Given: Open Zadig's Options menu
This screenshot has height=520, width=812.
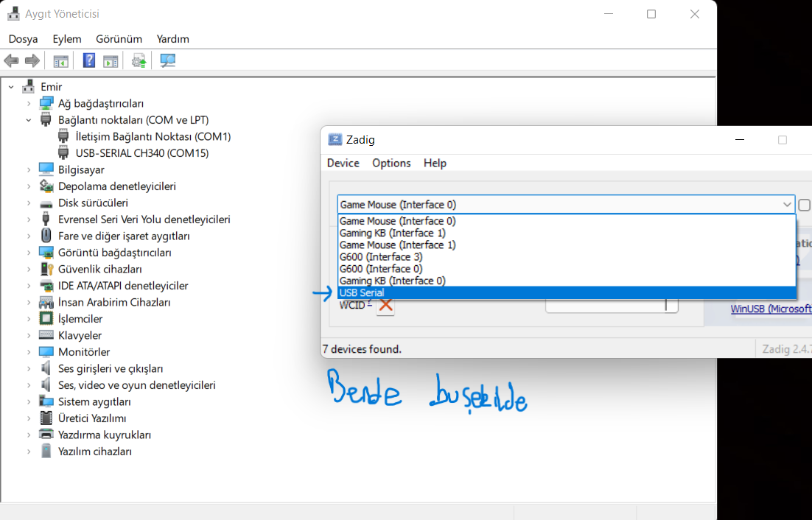Looking at the screenshot, I should click(x=391, y=164).
